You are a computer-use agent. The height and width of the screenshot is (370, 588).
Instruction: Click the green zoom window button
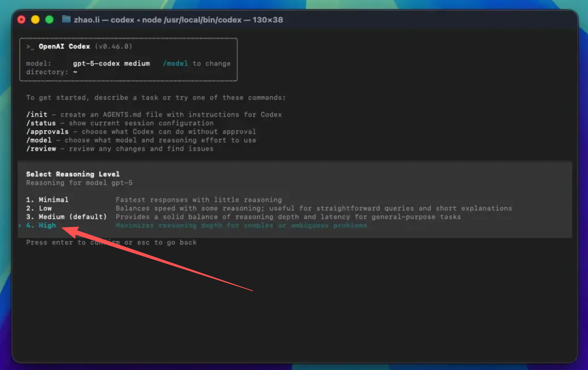(x=49, y=20)
